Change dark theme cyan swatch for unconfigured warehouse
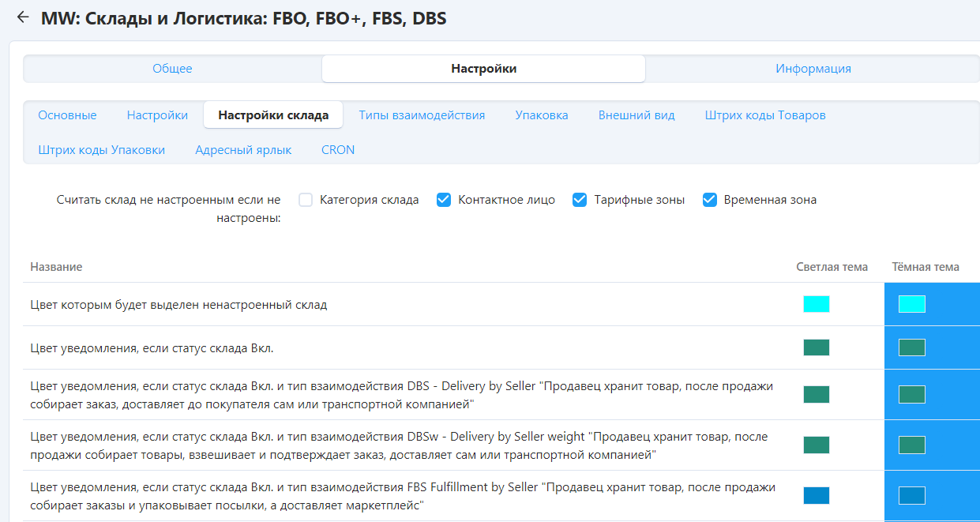Image resolution: width=980 pixels, height=522 pixels. 911,304
